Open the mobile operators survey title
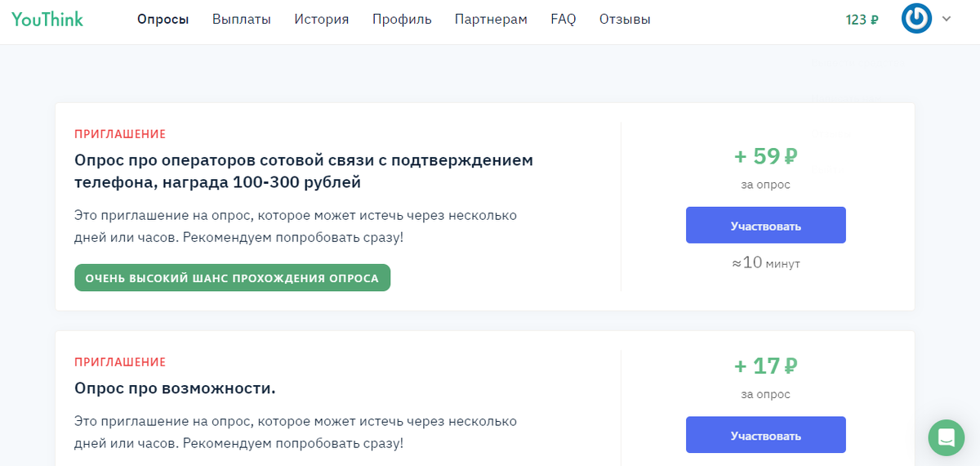Screen dimensions: 980x466 (304, 171)
